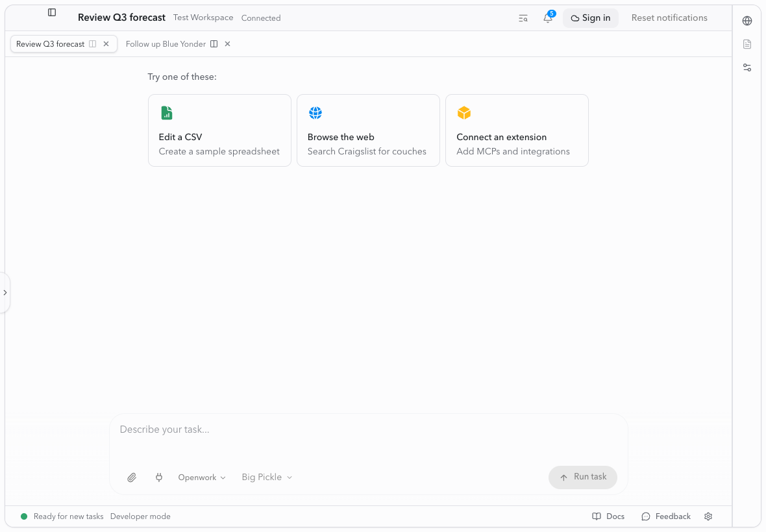Click the plug connector icon
This screenshot has width=766, height=532.
(159, 478)
